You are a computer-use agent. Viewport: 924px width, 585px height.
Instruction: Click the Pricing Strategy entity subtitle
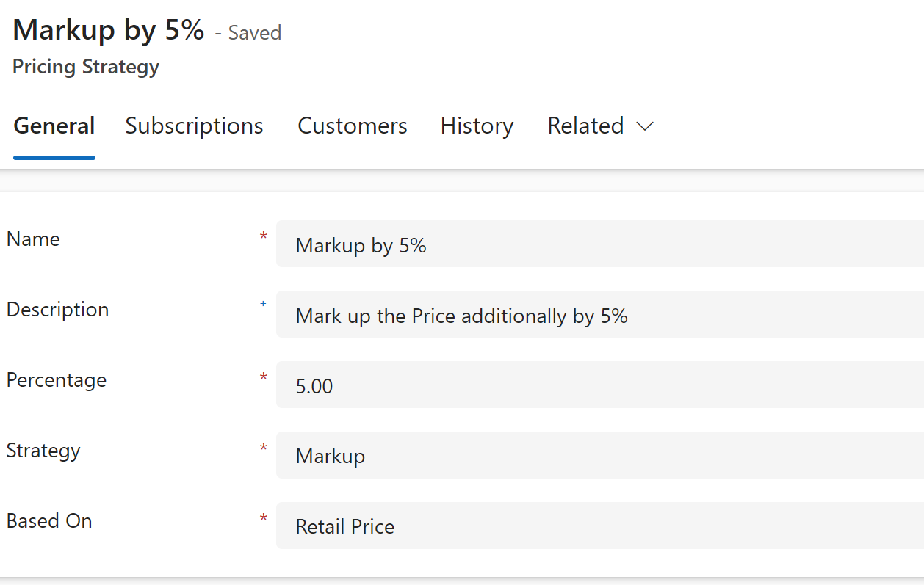click(86, 67)
